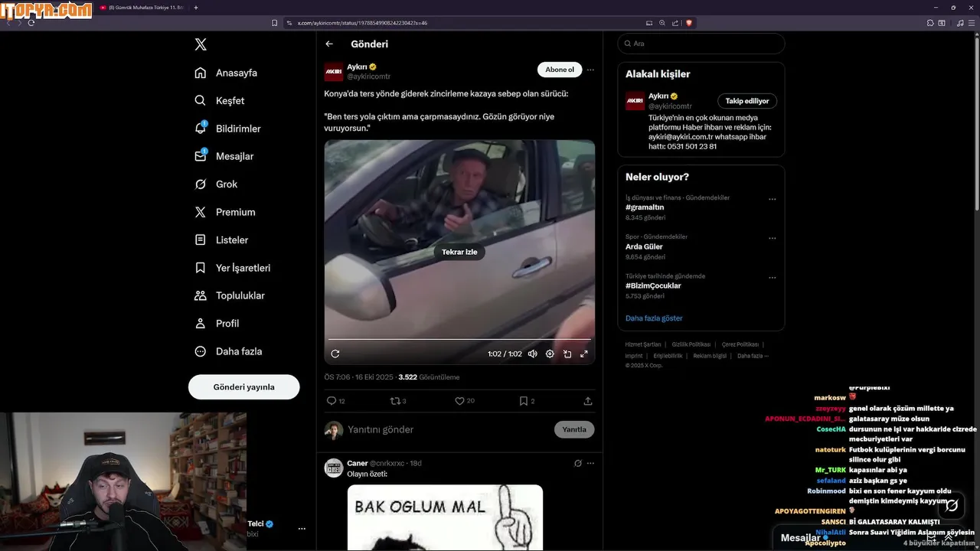The height and width of the screenshot is (551, 980).
Task: Open #BizimÇocuklar trend
Action: (x=653, y=285)
